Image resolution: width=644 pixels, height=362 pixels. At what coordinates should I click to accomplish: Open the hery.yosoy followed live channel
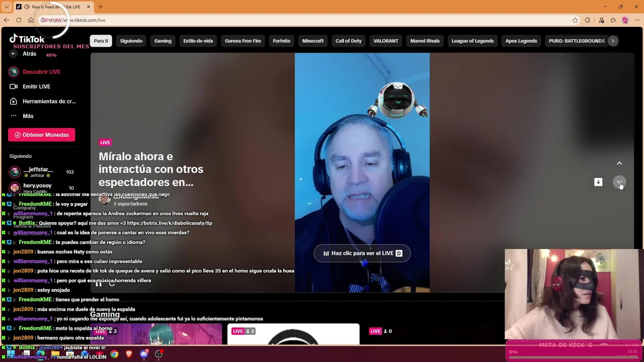41,188
